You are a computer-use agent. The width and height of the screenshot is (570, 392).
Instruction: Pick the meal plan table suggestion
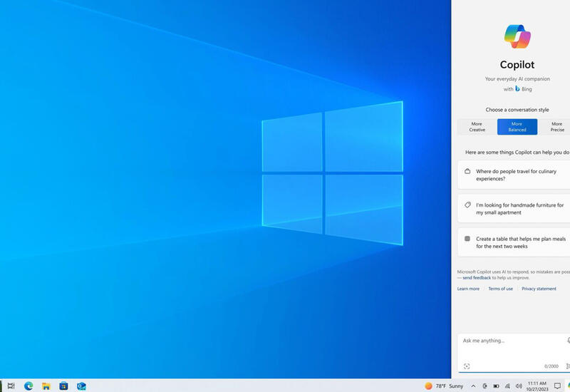tap(514, 242)
